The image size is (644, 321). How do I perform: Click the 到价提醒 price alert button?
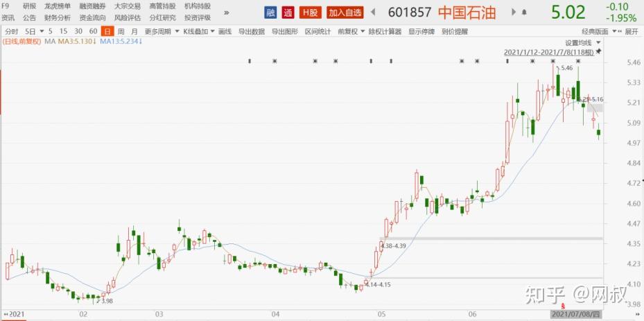coord(455,31)
